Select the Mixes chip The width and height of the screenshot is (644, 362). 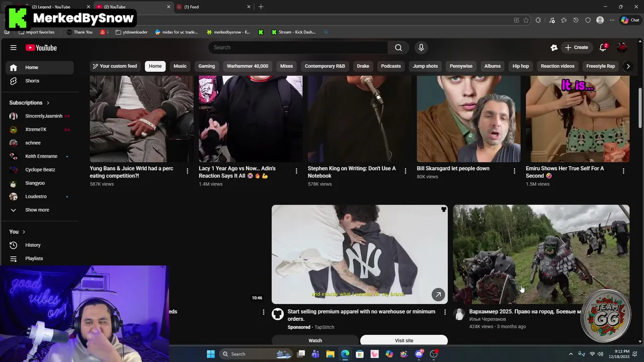tap(287, 66)
